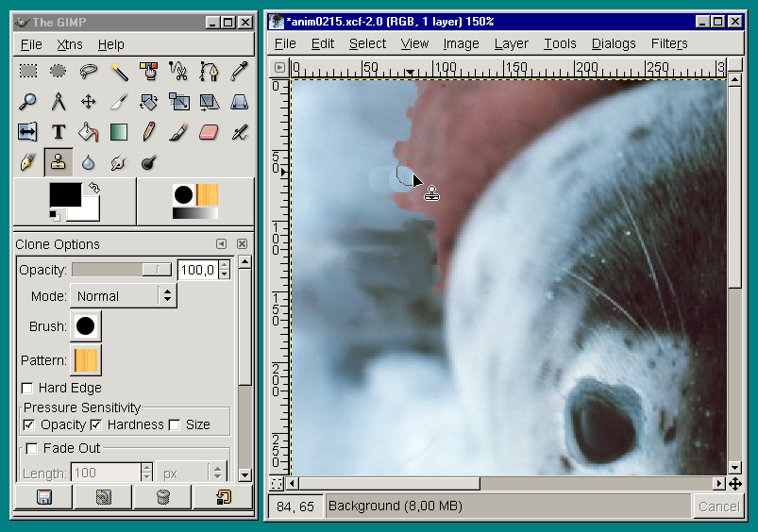Enable pressure sensitivity Size checkbox

(175, 424)
